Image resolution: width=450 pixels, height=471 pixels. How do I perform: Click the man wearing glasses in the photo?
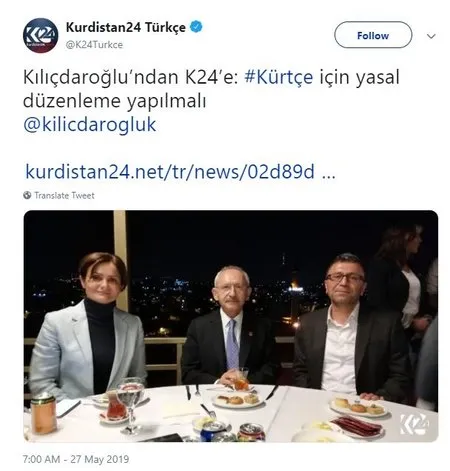pyautogui.click(x=352, y=328)
